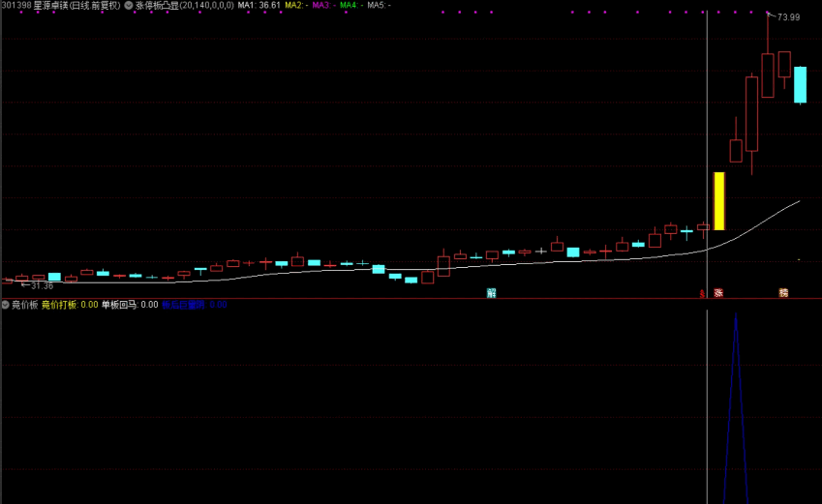Click the MA1: 36.61 value
This screenshot has height=504, width=822.
[x=259, y=5]
